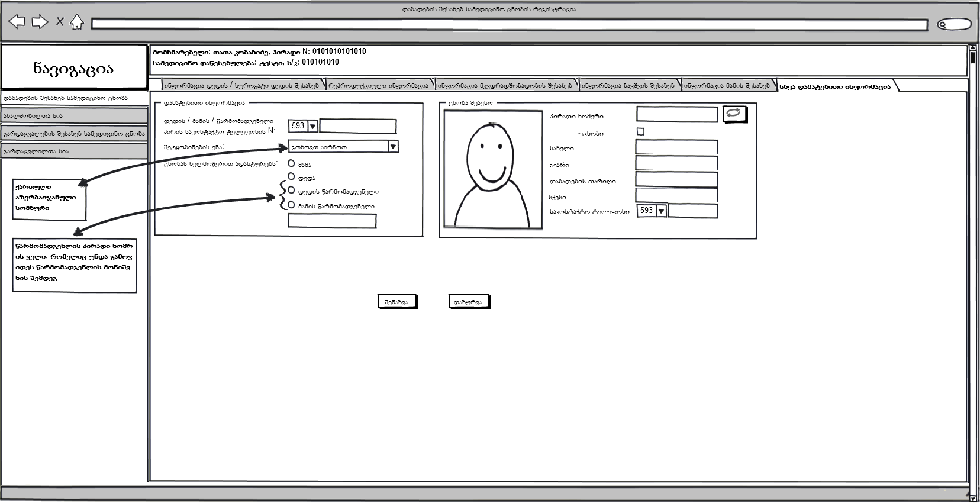This screenshot has width=980, height=503.
Task: Click the scrollbar down arrow at bottom right
Action: [x=973, y=498]
